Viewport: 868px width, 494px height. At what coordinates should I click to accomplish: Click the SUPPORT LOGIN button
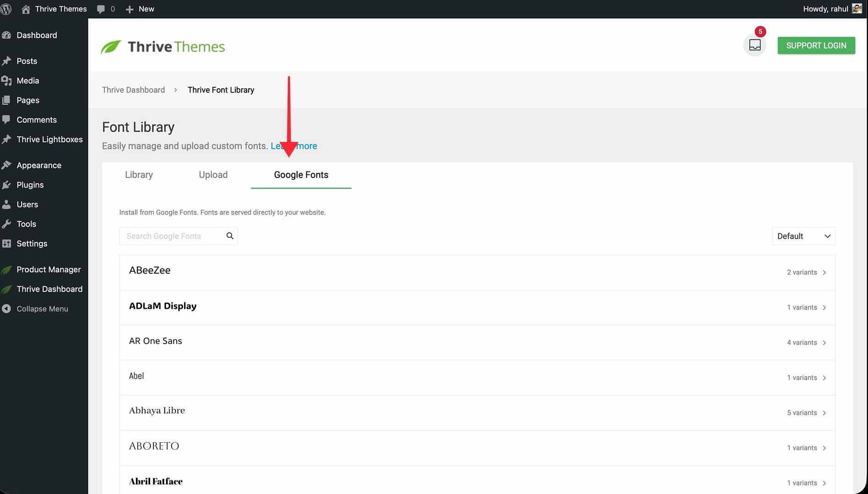click(816, 45)
